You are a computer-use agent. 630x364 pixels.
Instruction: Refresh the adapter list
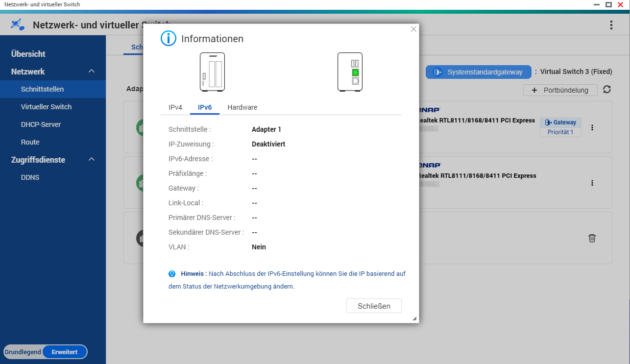pyautogui.click(x=607, y=89)
